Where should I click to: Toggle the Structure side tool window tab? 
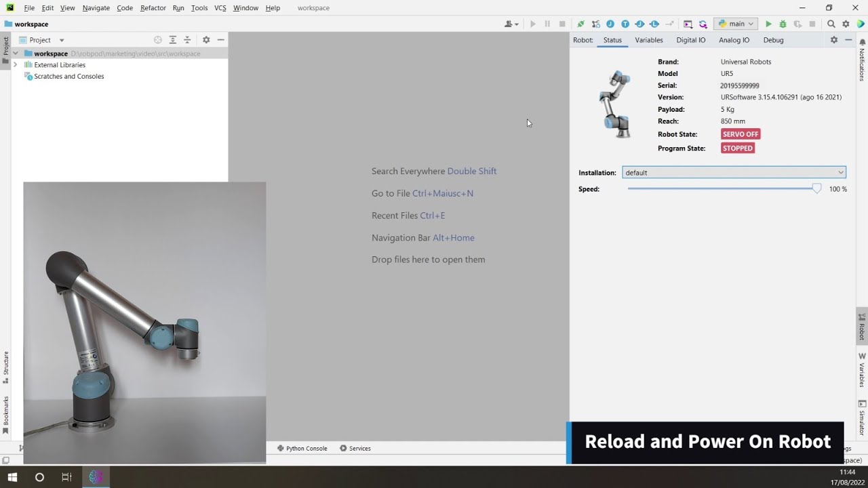[x=5, y=367]
